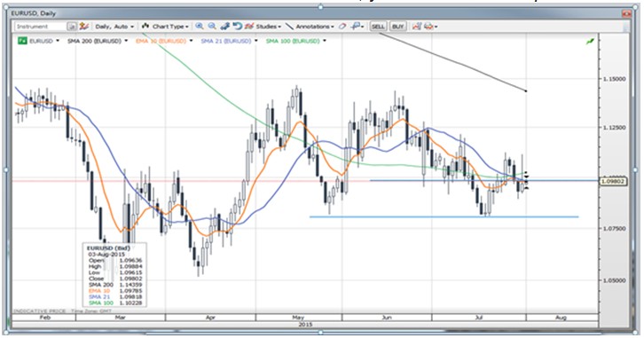Click the Aug label on time axis

point(561,317)
